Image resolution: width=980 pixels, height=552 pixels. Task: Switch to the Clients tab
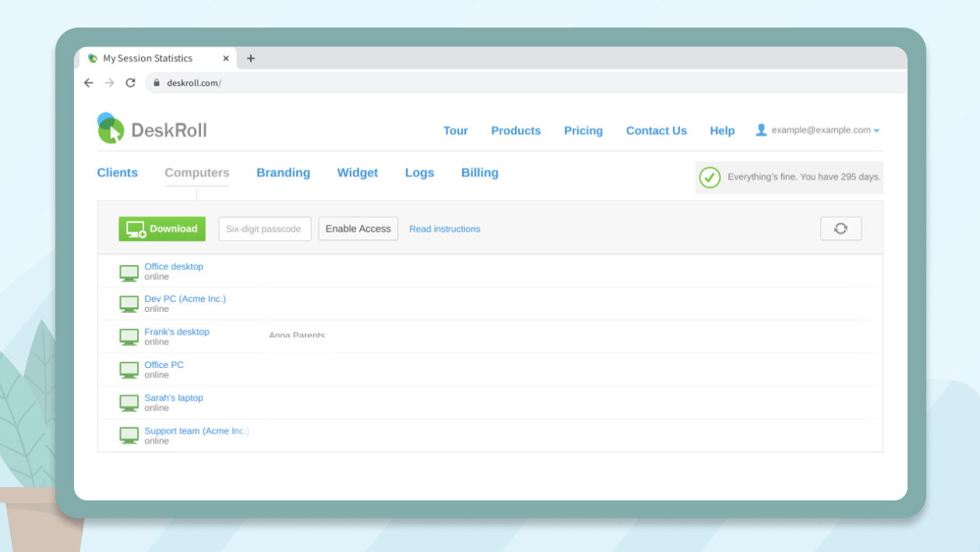pos(117,173)
